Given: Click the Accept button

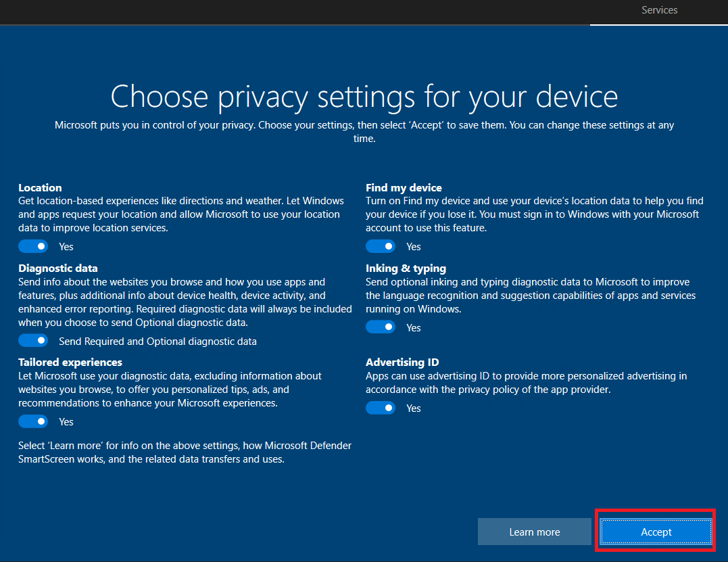Looking at the screenshot, I should (656, 532).
